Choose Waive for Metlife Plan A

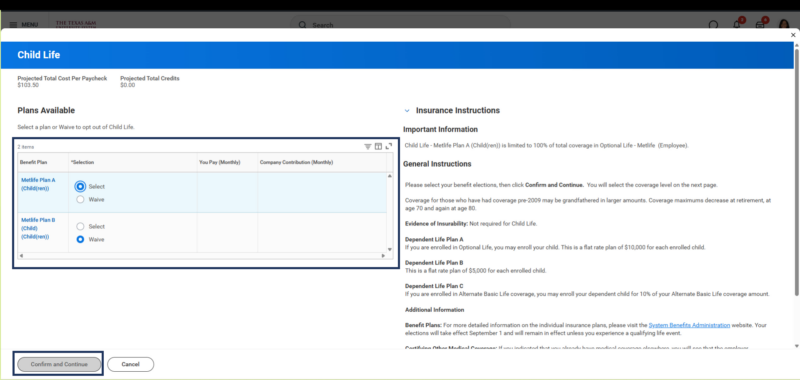[x=80, y=199]
